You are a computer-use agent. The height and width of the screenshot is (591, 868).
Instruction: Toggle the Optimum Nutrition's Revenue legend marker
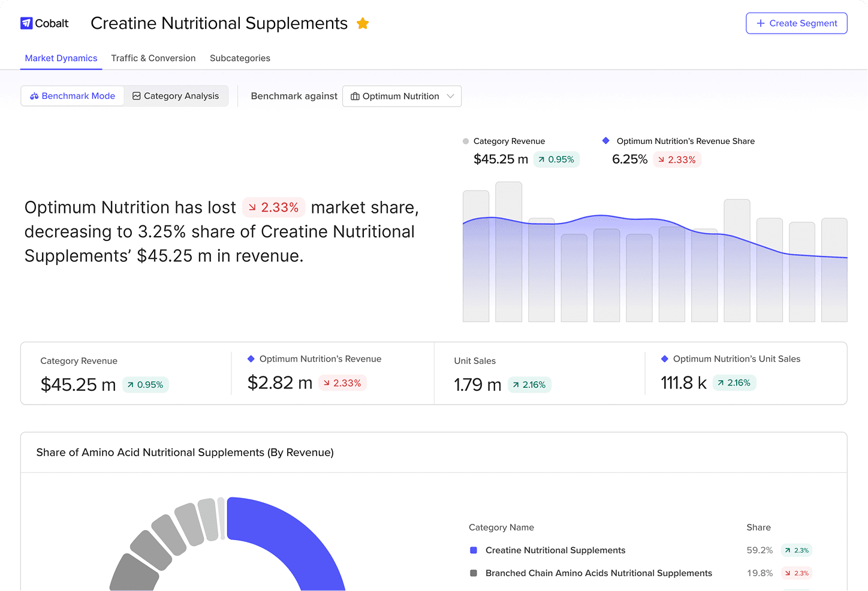click(x=251, y=358)
